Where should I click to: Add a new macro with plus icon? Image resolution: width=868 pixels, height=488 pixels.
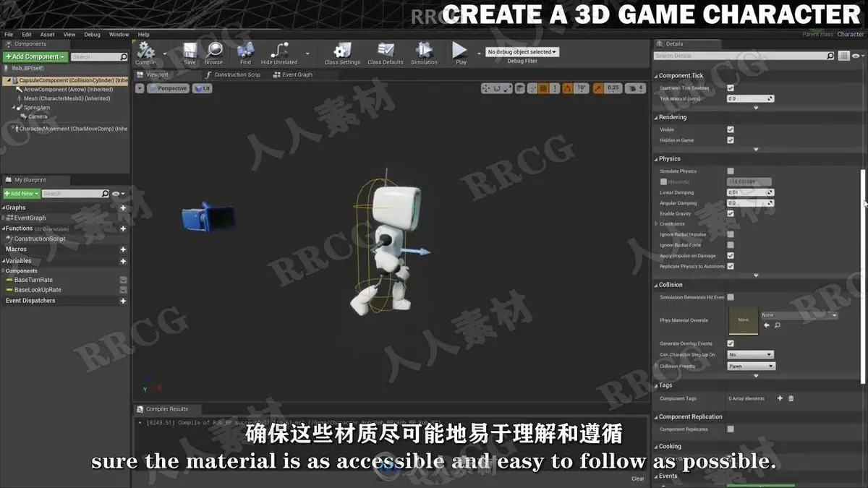click(123, 249)
